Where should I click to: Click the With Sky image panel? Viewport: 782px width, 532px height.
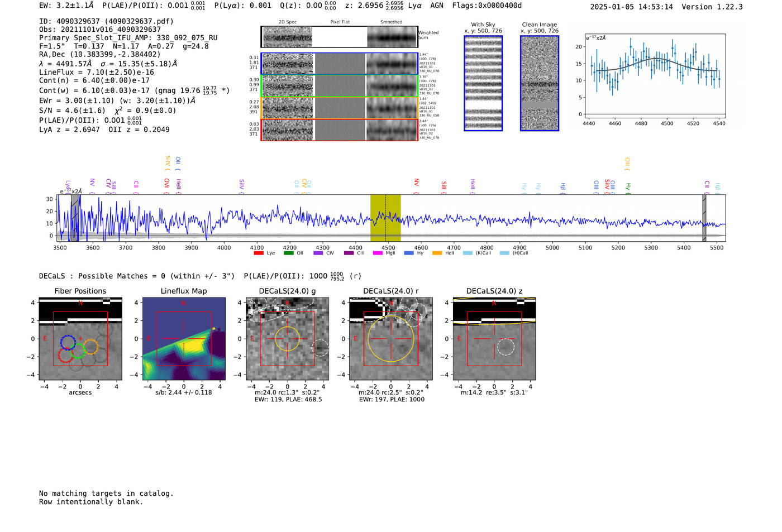click(x=483, y=83)
